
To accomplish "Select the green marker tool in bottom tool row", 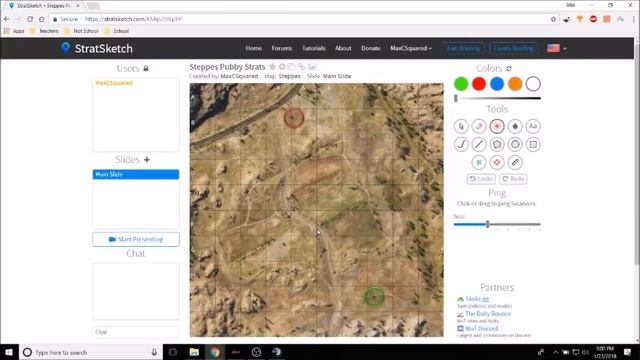I will [479, 162].
